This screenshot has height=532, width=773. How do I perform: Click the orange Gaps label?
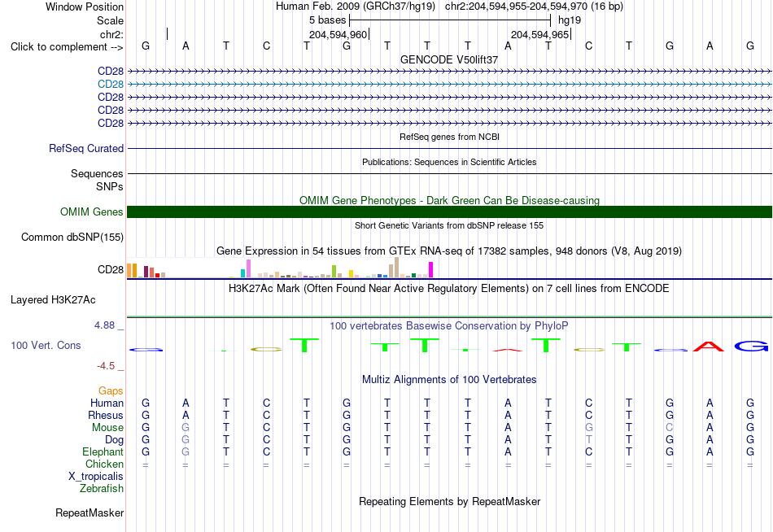(111, 391)
